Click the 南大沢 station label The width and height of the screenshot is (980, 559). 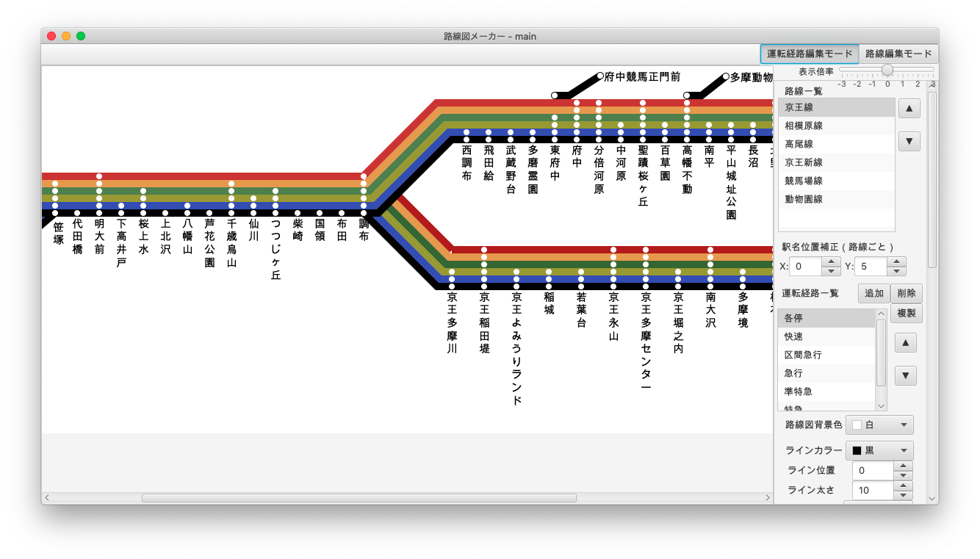710,310
